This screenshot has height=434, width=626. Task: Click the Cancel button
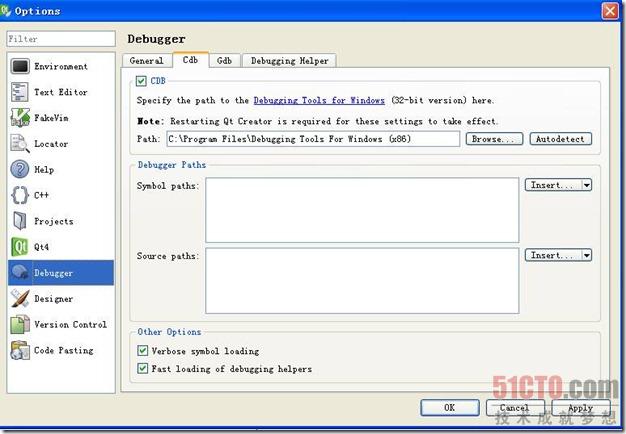[x=515, y=408]
